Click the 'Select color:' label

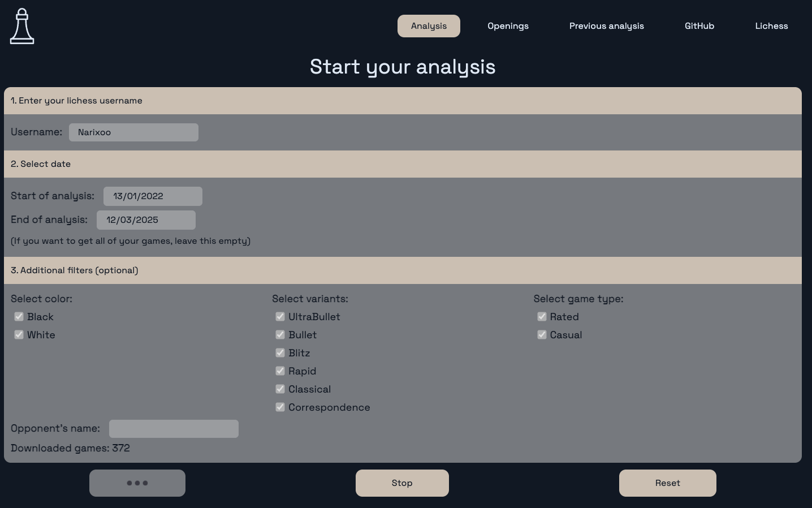(41, 299)
